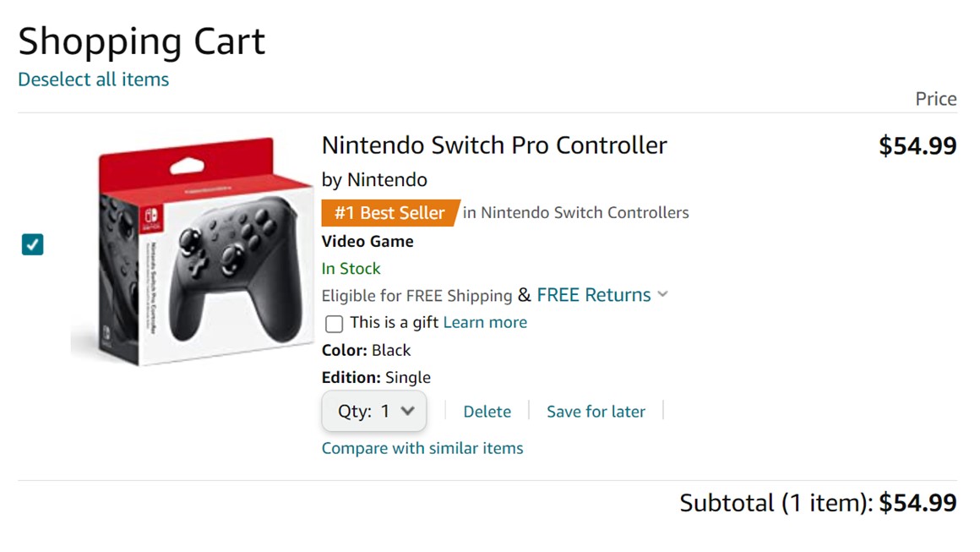The height and width of the screenshot is (552, 980).
Task: Click Learn more about gift options
Action: pos(485,322)
